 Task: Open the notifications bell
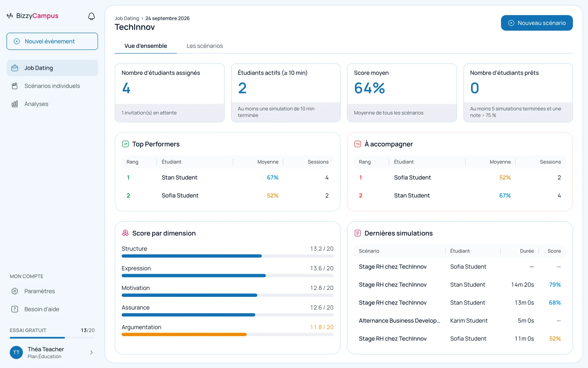pos(91,16)
